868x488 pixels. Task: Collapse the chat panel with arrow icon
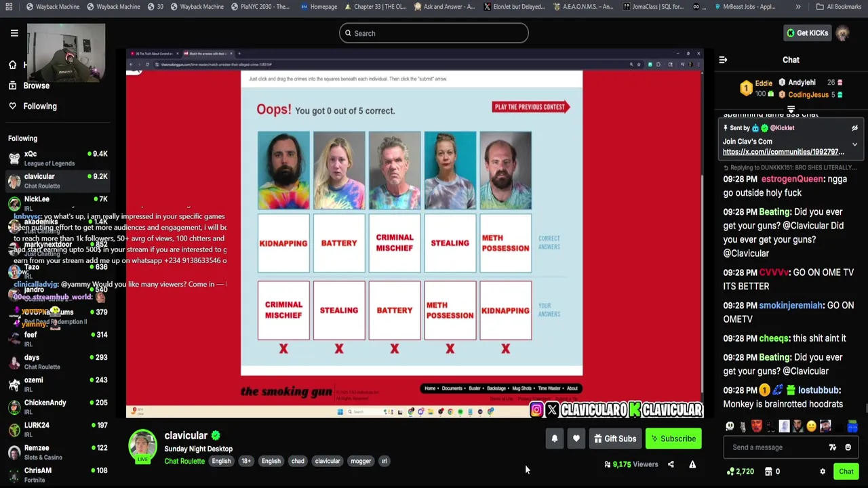pos(723,60)
